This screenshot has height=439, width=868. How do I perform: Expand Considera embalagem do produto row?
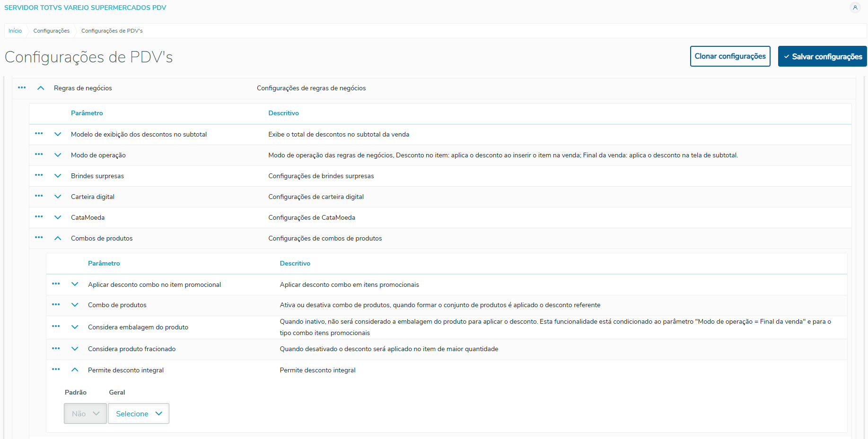coord(75,327)
